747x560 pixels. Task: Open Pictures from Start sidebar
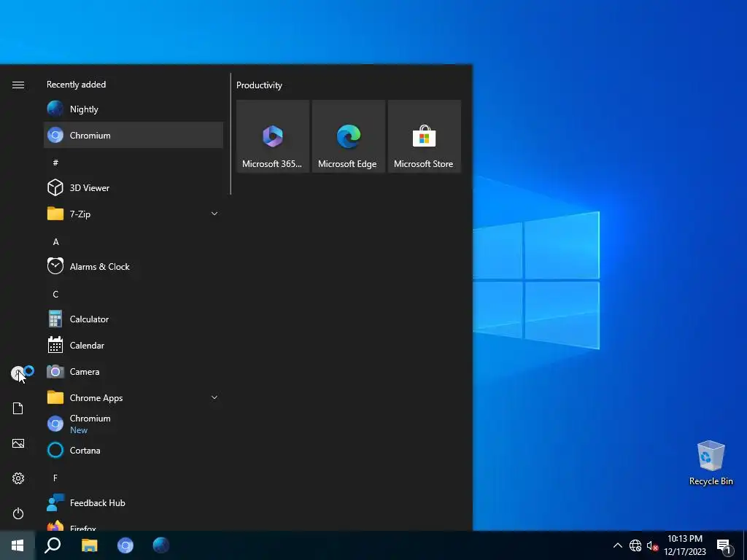18,443
